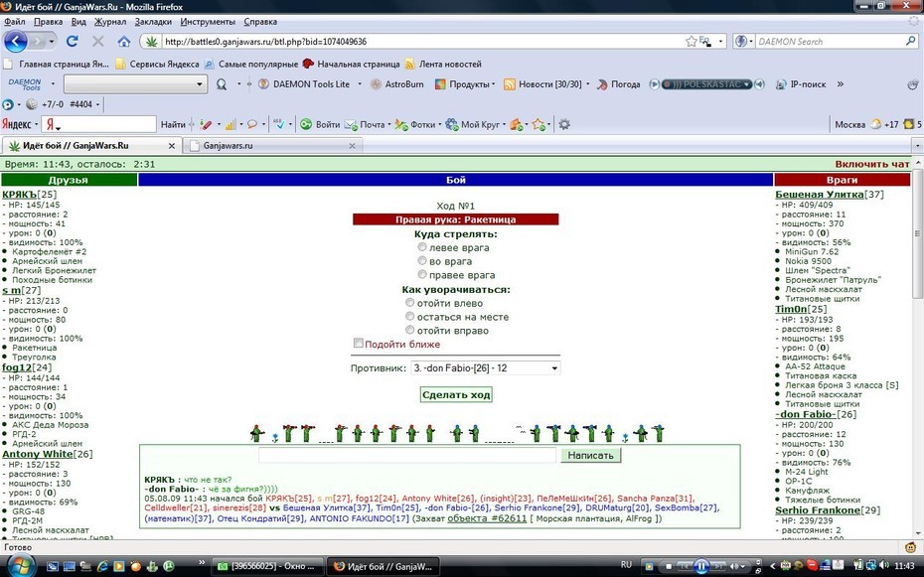
Task: Open player link 'Antony White'
Action: (x=37, y=454)
